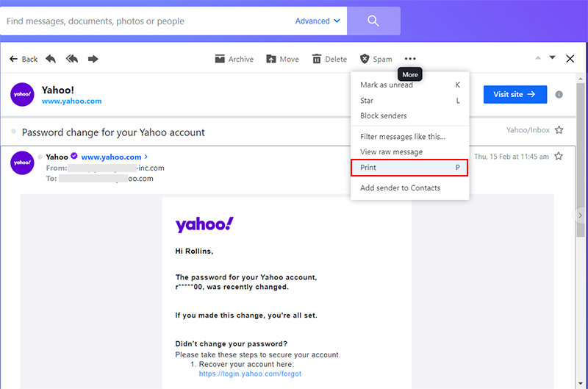Click the yahoo! logo in email body

point(204,225)
